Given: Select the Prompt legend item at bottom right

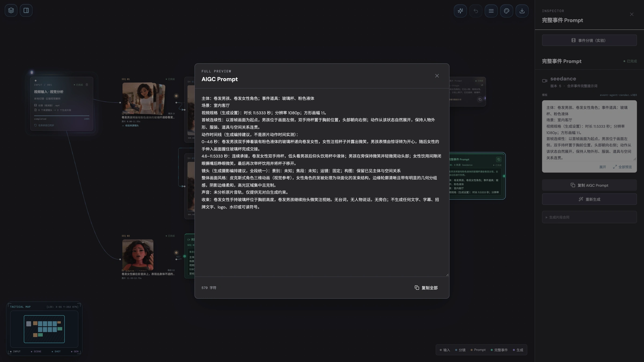Looking at the screenshot, I should [478, 350].
